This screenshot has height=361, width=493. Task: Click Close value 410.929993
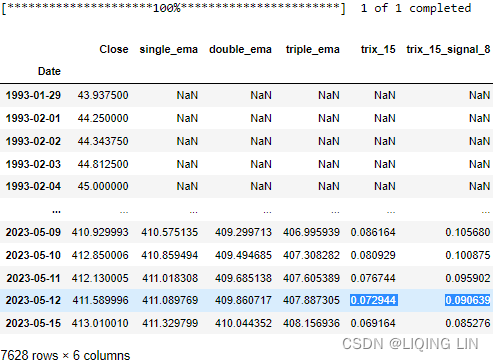point(100,232)
